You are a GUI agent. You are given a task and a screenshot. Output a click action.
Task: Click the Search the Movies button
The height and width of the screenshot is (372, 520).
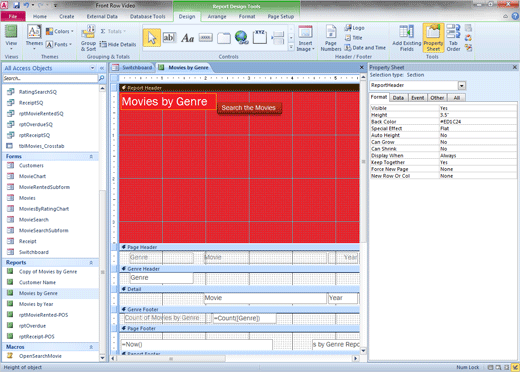[x=249, y=108]
